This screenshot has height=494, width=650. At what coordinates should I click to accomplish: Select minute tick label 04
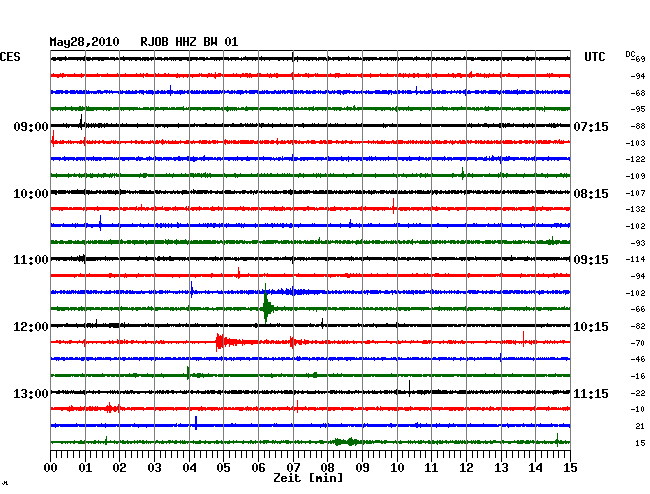click(189, 468)
